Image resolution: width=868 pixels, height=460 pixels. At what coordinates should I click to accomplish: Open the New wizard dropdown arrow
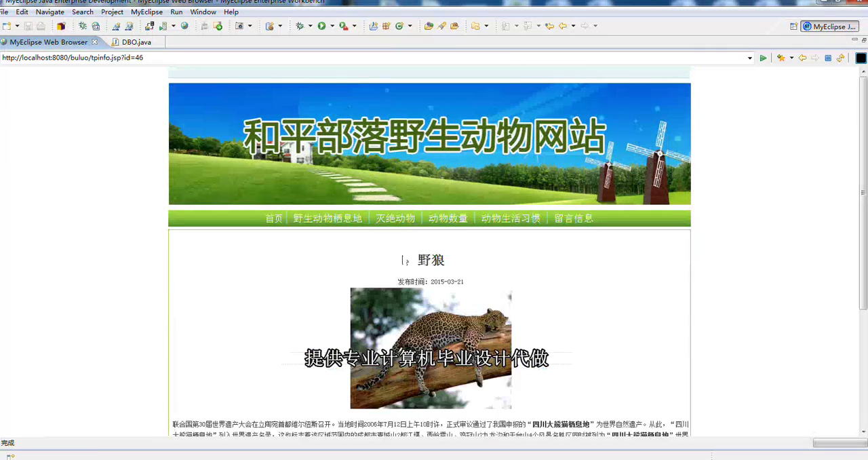[17, 26]
